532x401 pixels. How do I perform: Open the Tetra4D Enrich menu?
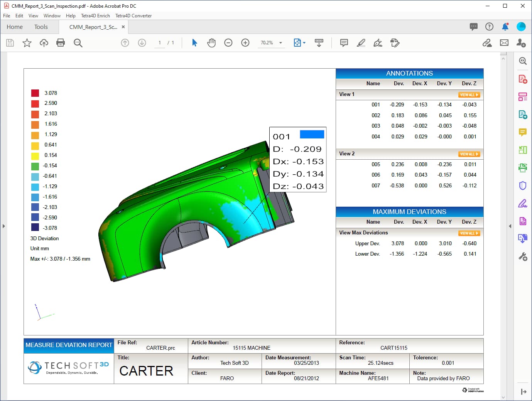[95, 16]
